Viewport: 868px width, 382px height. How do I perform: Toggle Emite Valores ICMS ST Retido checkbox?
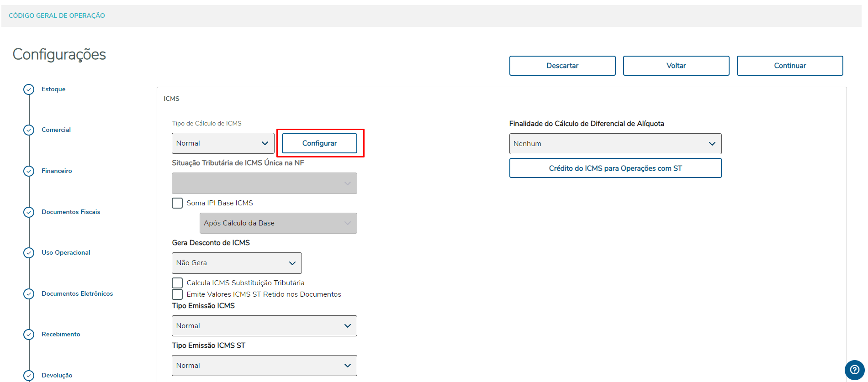(x=177, y=294)
